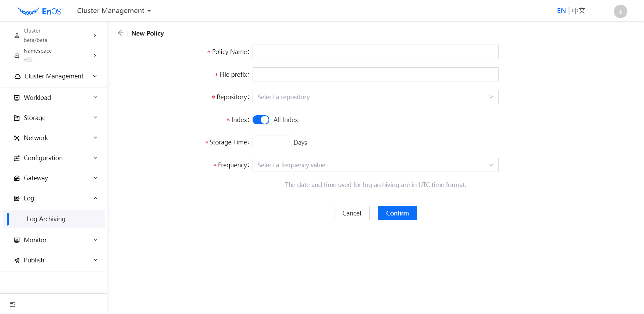
Task: Click the Publish paper plane icon
Action: (17, 260)
